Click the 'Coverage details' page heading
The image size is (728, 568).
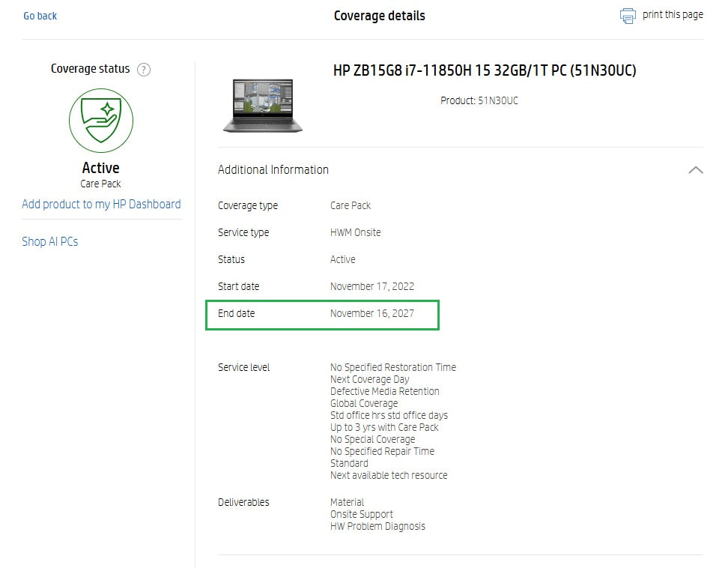tap(379, 16)
